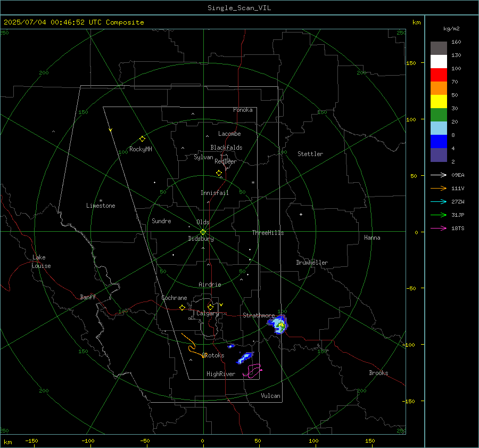Pick the red 70-100 legend color
Viewport: 479px width, 448px height.
pos(439,75)
